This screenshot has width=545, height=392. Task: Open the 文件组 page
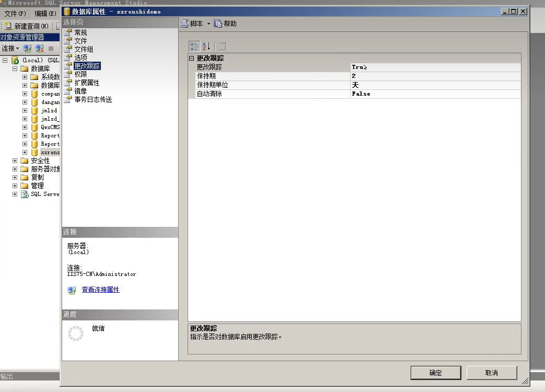point(84,49)
